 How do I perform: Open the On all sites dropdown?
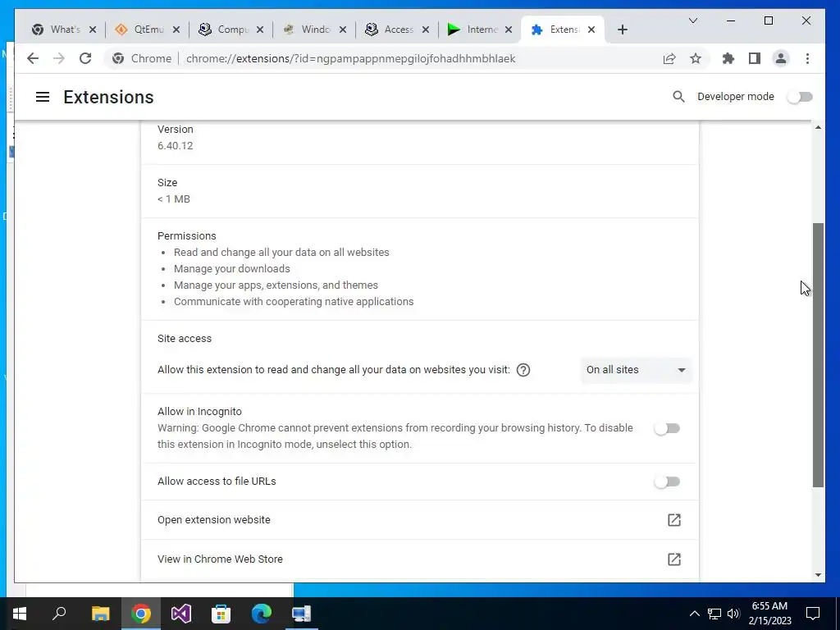[x=636, y=370]
